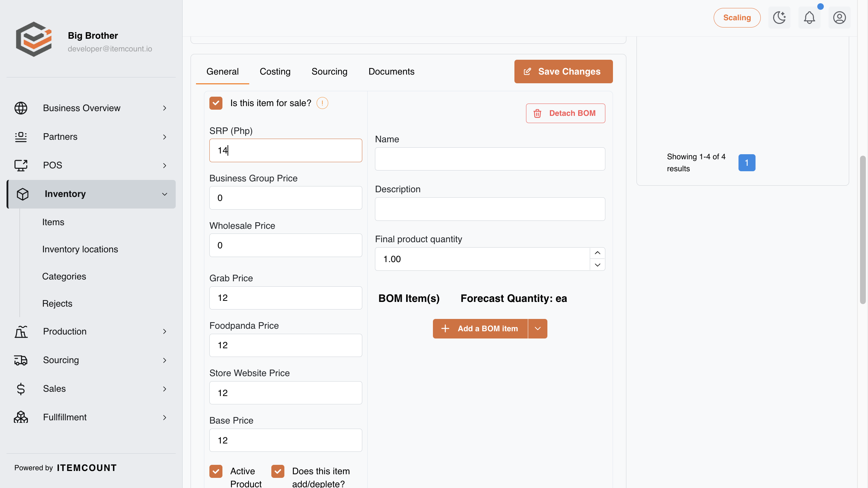Switch to the Sourcing tab

329,72
